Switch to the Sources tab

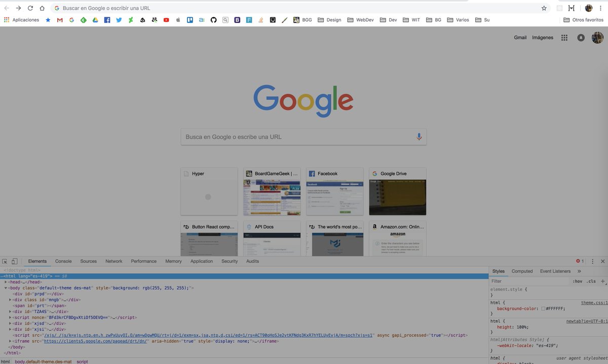88,261
